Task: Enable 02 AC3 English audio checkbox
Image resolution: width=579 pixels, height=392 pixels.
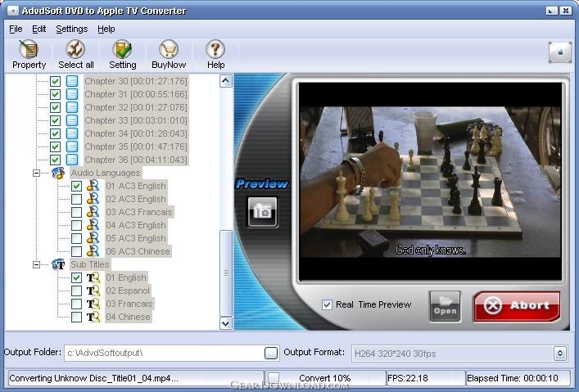Action: pyautogui.click(x=76, y=199)
